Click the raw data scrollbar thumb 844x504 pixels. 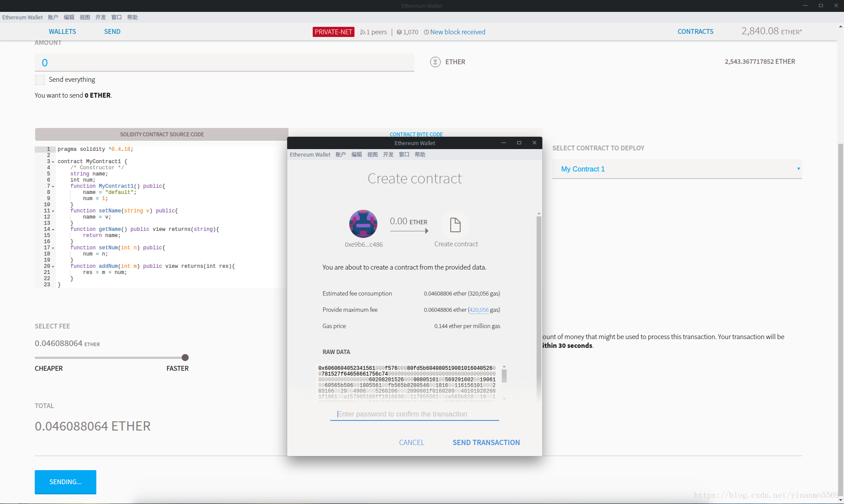pyautogui.click(x=504, y=376)
